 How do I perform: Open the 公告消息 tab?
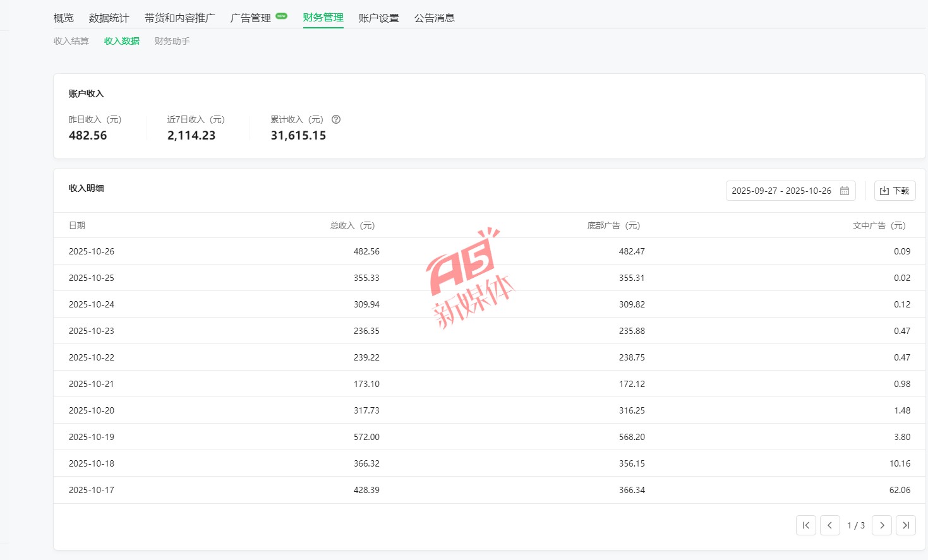click(x=434, y=18)
